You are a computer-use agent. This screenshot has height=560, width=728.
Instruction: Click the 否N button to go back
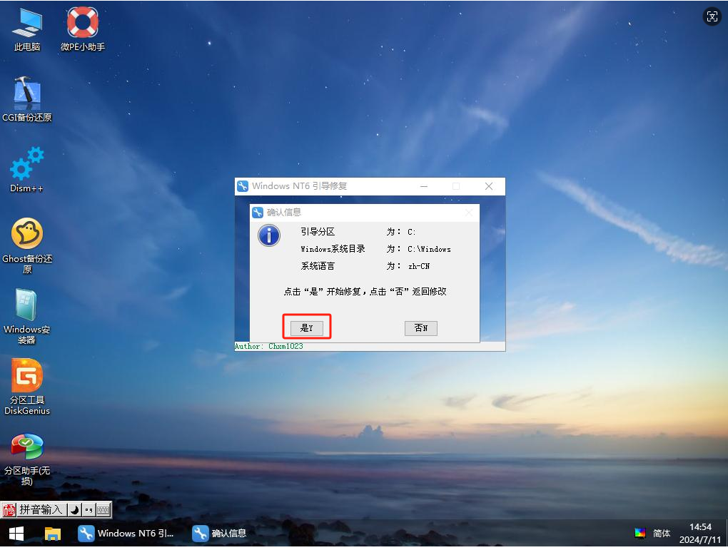click(x=420, y=327)
